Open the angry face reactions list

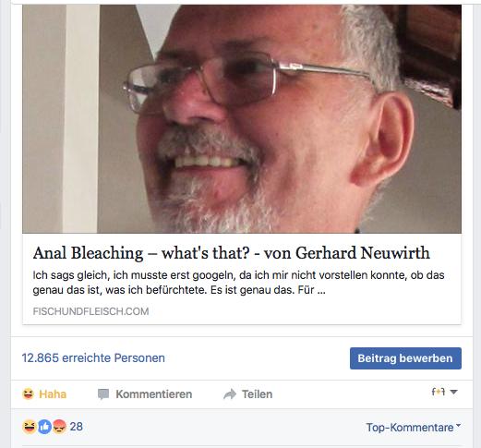click(59, 427)
